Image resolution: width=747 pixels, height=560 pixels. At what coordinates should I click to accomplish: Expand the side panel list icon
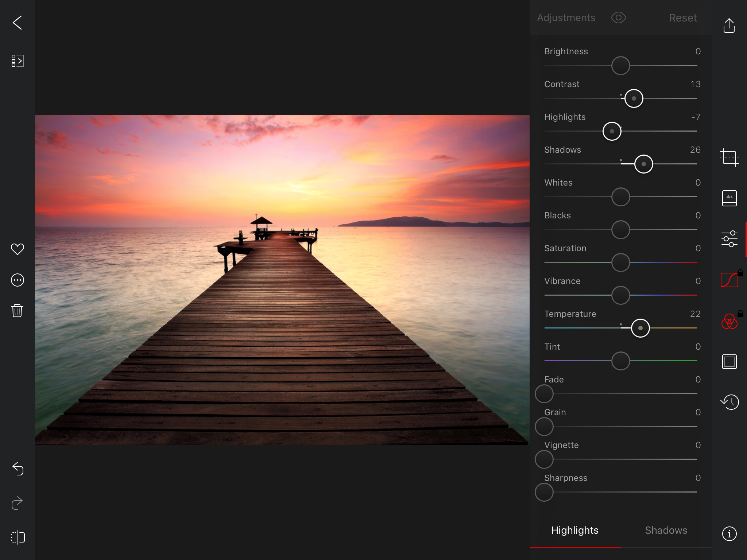click(18, 61)
